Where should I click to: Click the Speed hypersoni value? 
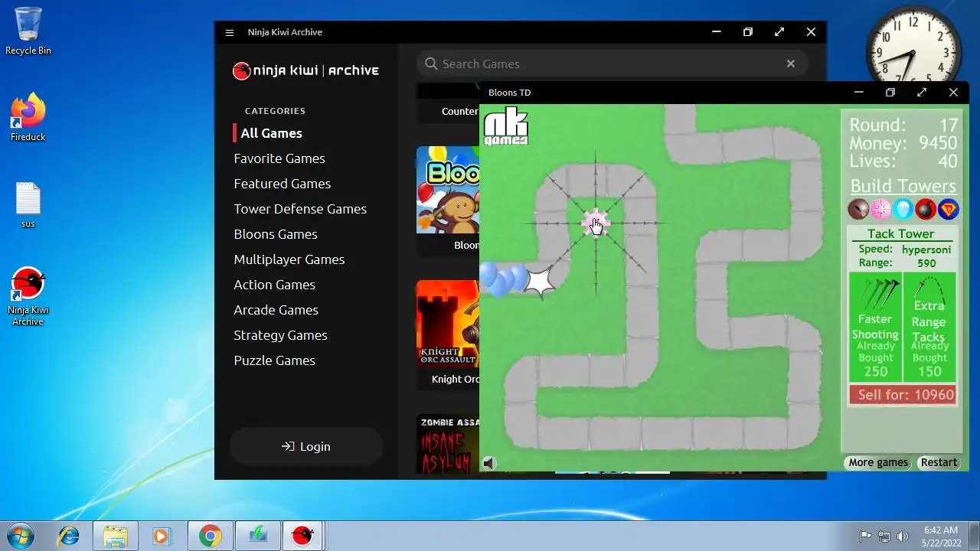point(926,249)
